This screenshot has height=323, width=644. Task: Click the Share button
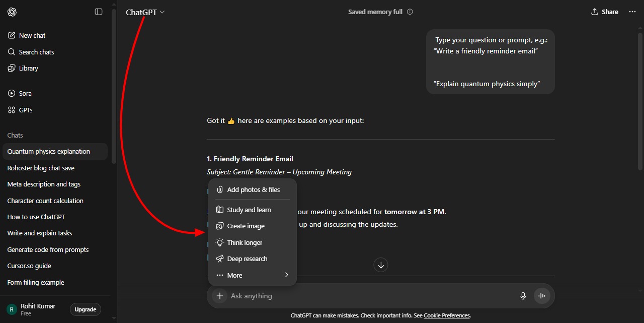point(604,12)
